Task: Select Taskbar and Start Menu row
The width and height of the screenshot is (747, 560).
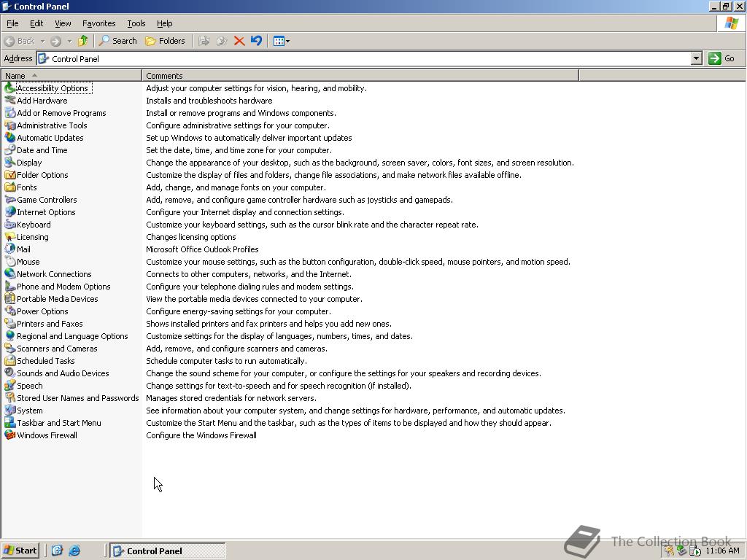Action: point(53,422)
